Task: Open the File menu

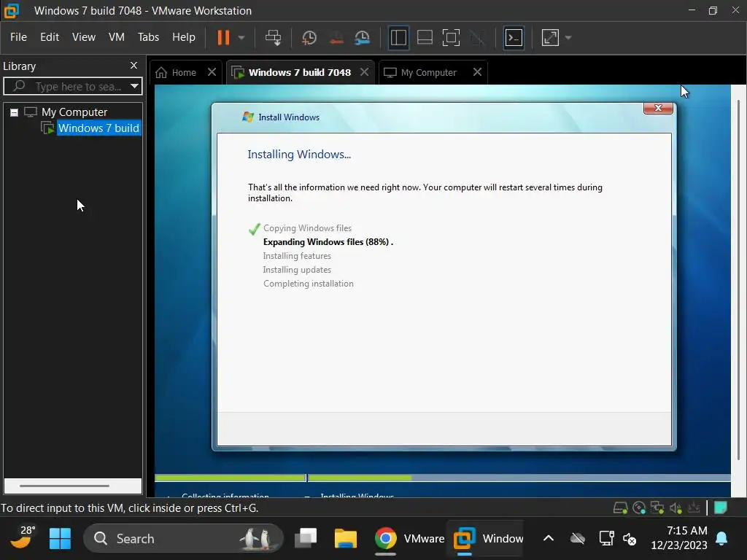Action: coord(18,37)
